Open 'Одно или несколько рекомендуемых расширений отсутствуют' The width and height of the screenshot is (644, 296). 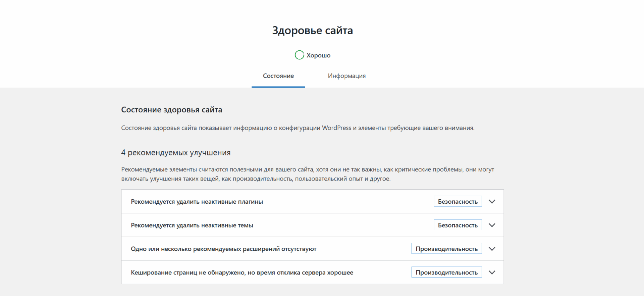point(223,249)
